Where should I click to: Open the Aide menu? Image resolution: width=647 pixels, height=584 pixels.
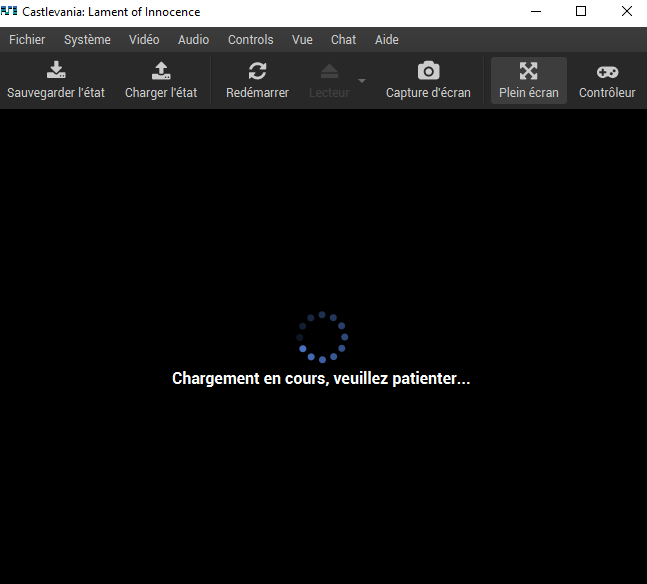[387, 40]
